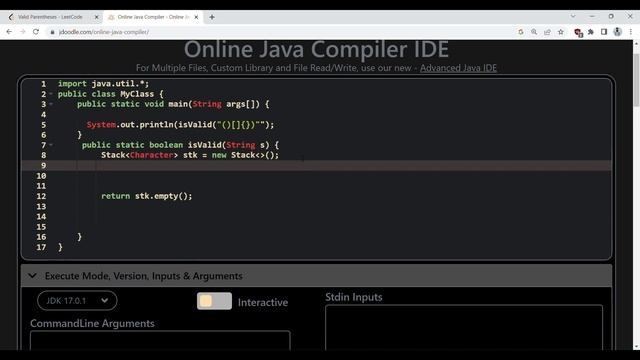Screen dimensions: 640x360
Task: Minimize the browser window
Action: (x=592, y=16)
